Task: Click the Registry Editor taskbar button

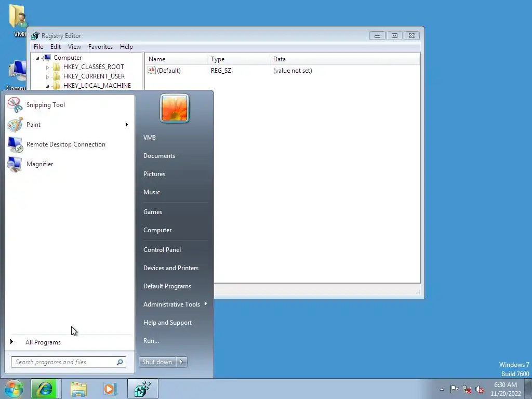Action: pos(143,389)
